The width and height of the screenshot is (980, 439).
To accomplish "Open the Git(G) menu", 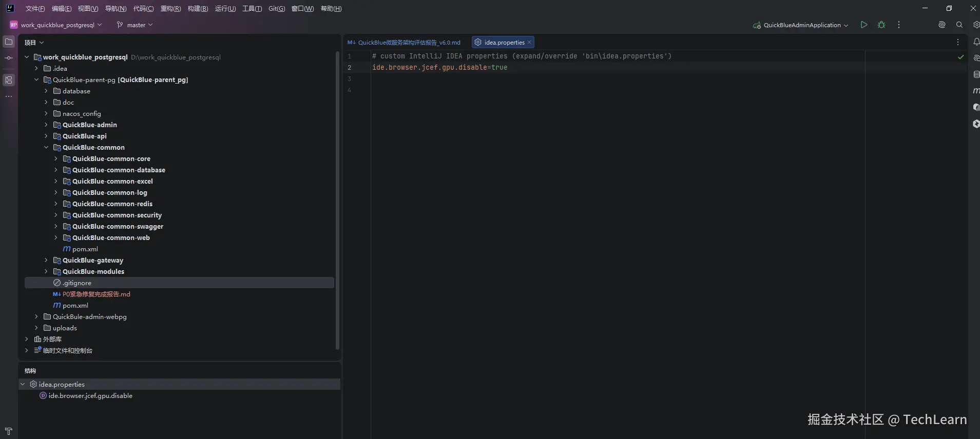I will coord(277,8).
